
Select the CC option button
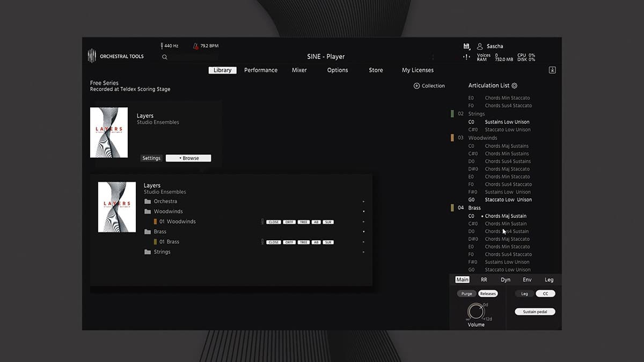[546, 294]
